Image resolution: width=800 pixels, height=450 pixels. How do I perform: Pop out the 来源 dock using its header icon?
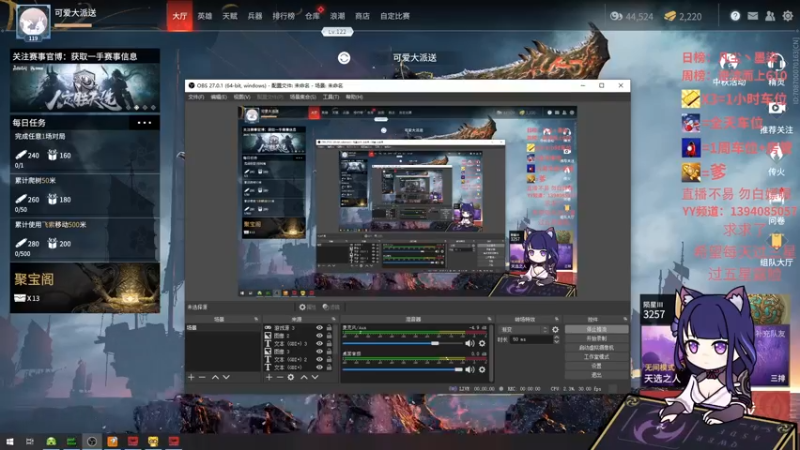tap(334, 319)
